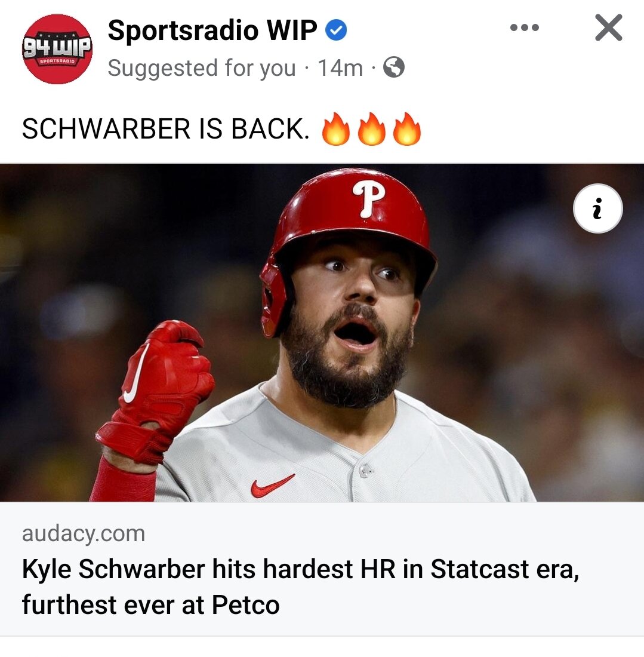Tap the Phillies P logo on helmet

[x=368, y=199]
